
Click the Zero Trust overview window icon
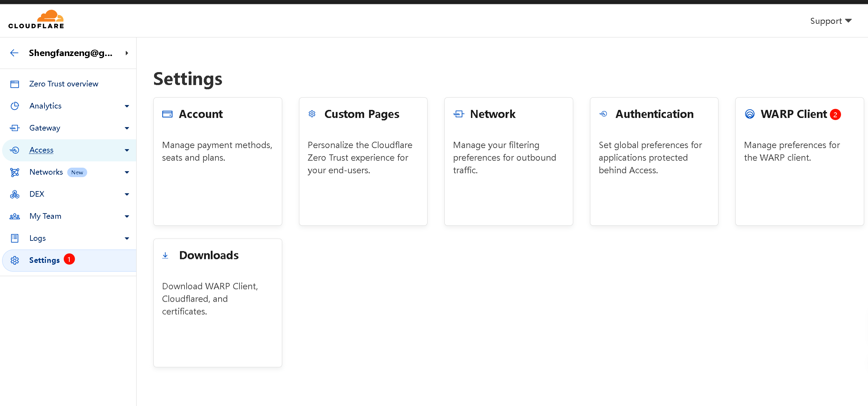(15, 84)
